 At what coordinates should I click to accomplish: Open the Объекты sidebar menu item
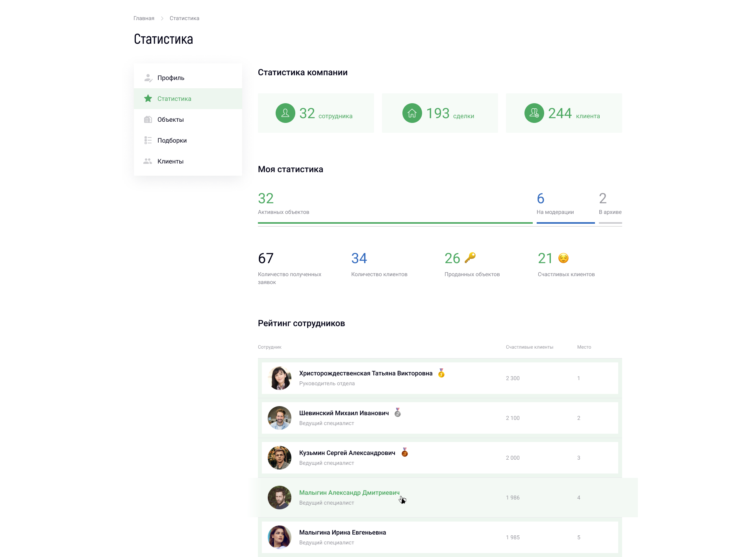pos(170,119)
